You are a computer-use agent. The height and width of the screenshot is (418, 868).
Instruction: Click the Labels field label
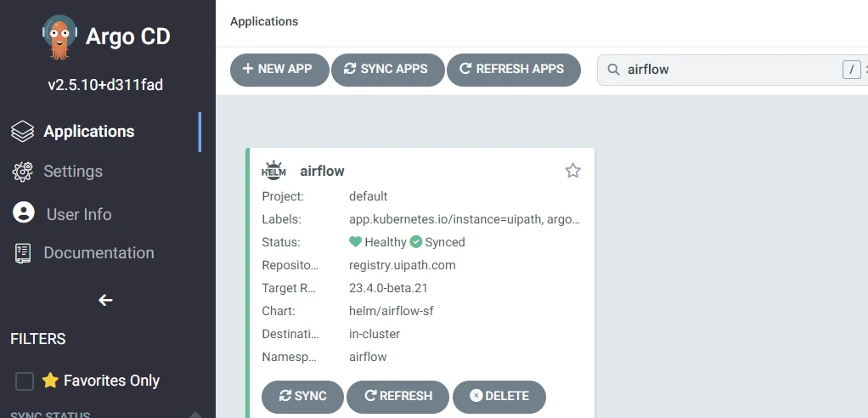click(281, 220)
